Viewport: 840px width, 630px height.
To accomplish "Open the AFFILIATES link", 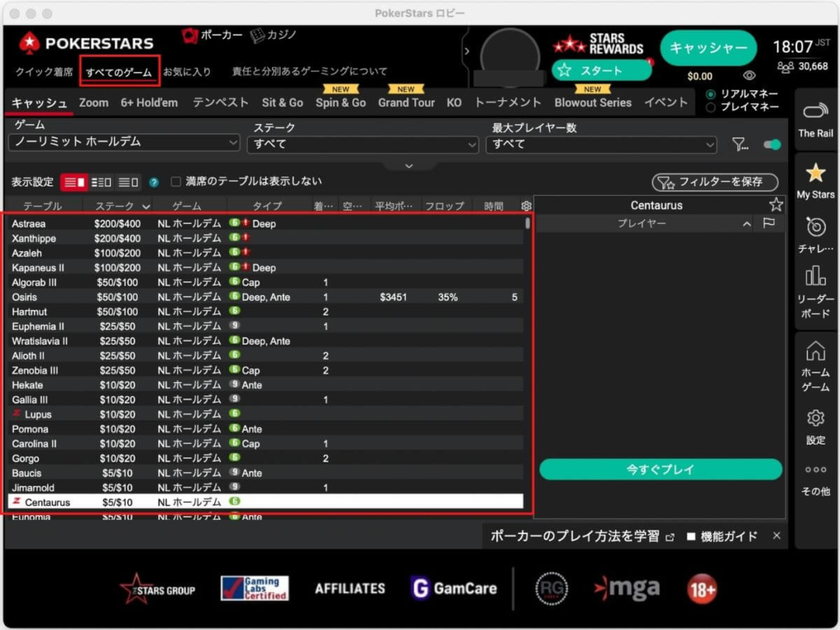I will (349, 589).
